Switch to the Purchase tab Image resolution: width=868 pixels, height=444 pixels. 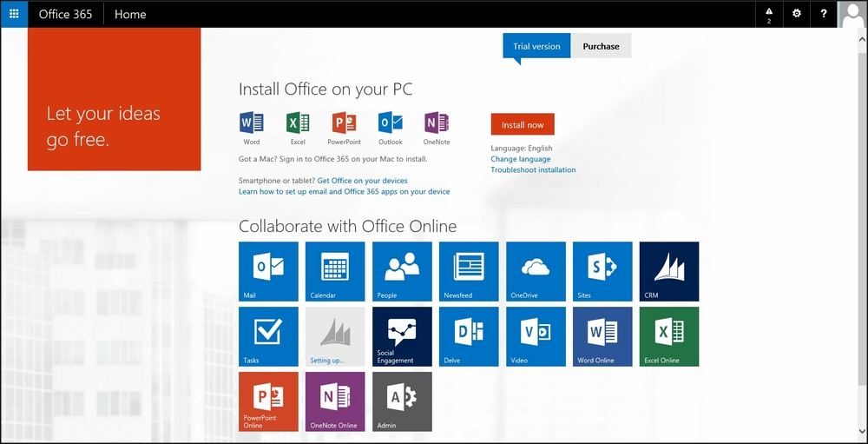(x=601, y=46)
